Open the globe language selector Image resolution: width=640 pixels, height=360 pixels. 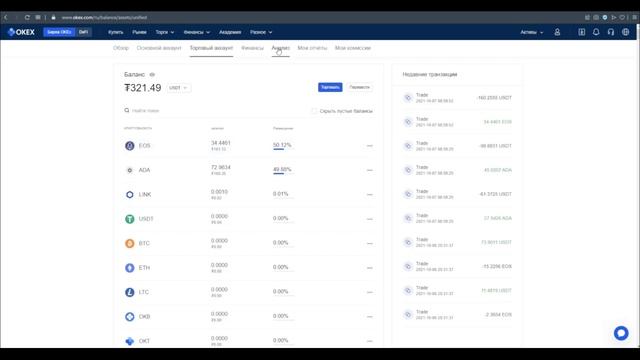(625, 32)
